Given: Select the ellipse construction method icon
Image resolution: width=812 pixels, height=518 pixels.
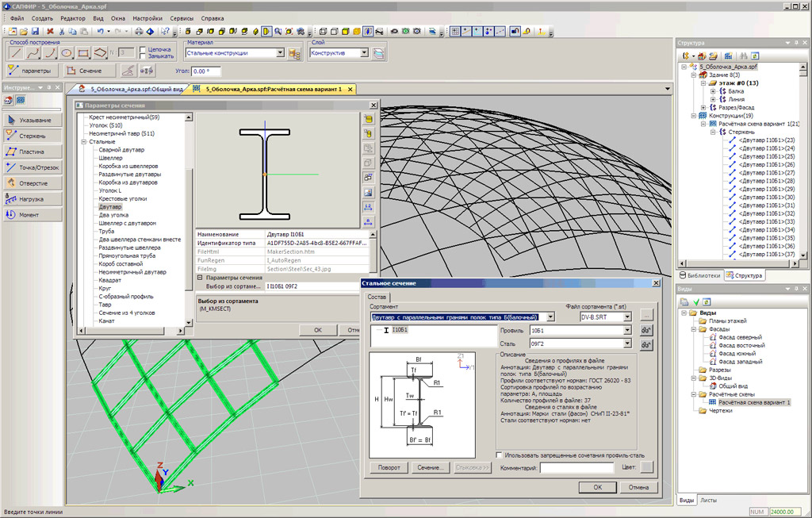Looking at the screenshot, I should coord(67,53).
